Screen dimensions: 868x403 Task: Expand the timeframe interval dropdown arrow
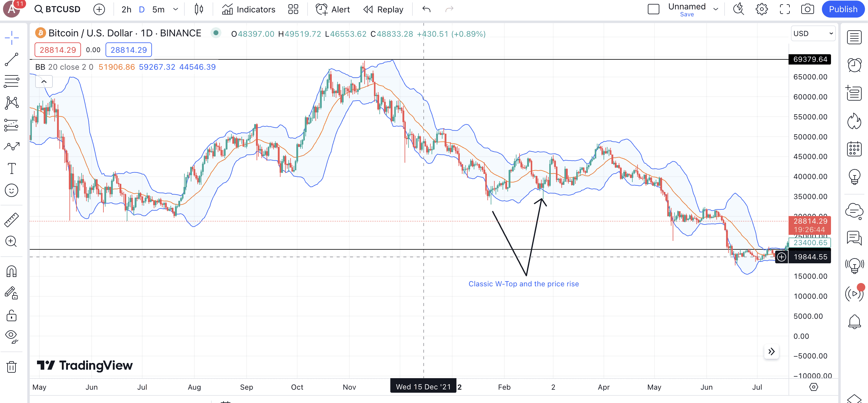click(x=176, y=9)
